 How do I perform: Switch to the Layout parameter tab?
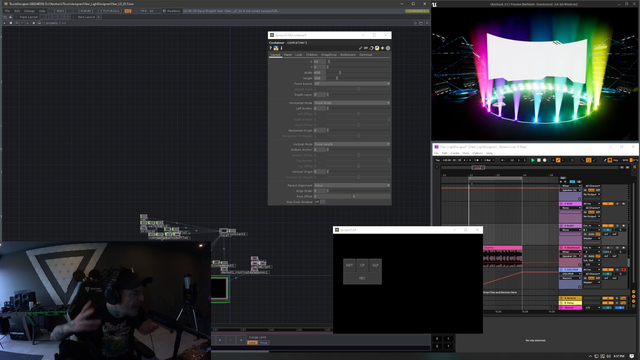[276, 55]
